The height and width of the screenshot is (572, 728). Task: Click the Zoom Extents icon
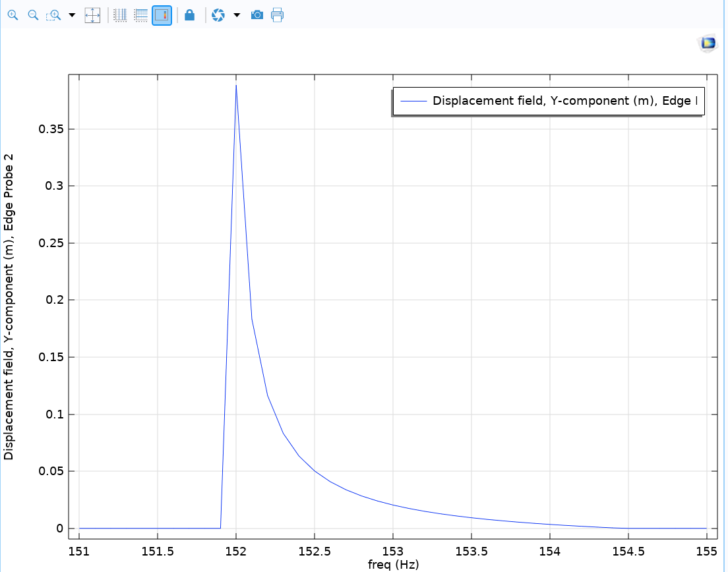pos(92,14)
